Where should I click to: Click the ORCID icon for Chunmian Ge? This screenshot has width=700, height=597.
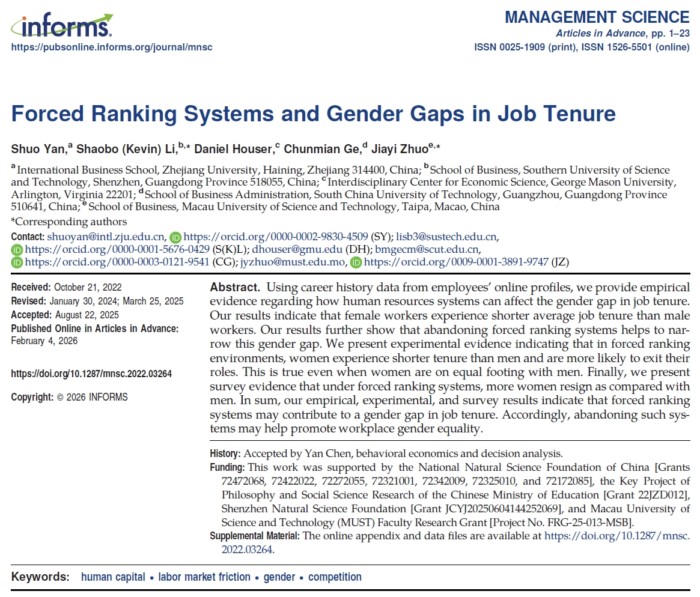(17, 262)
